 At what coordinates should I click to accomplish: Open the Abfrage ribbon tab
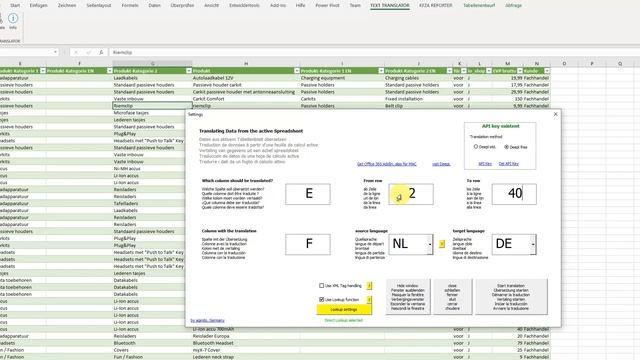(513, 5)
